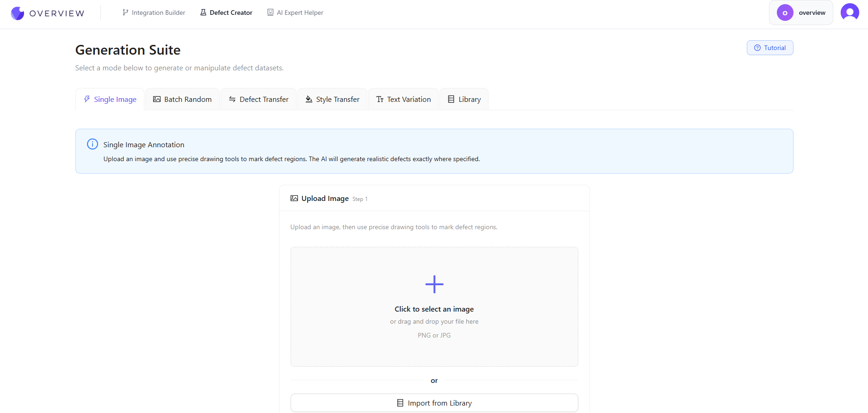Open the user profile avatar icon
Image resolution: width=868 pixels, height=413 pixels.
[849, 13]
